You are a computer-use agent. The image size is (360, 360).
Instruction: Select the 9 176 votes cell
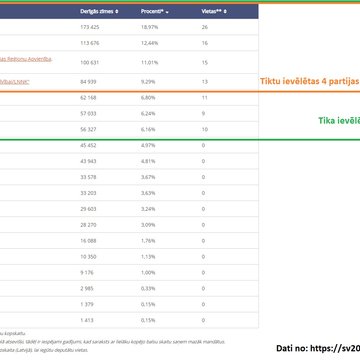click(87, 273)
